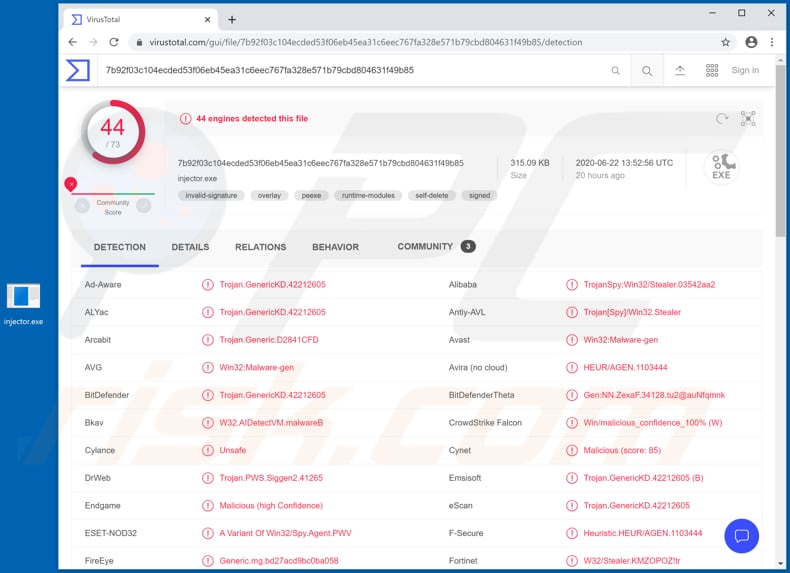The width and height of the screenshot is (790, 573).
Task: Click the signed tag
Action: coord(480,196)
